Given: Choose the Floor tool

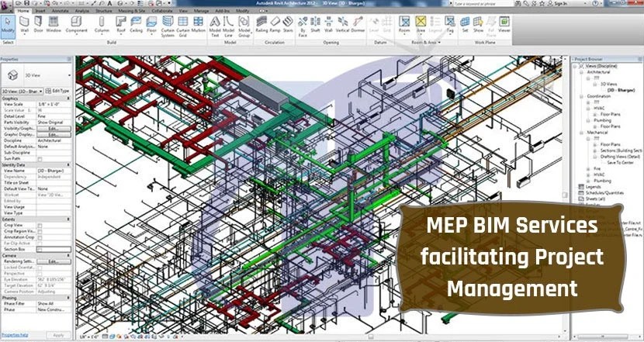Looking at the screenshot, I should [x=151, y=25].
